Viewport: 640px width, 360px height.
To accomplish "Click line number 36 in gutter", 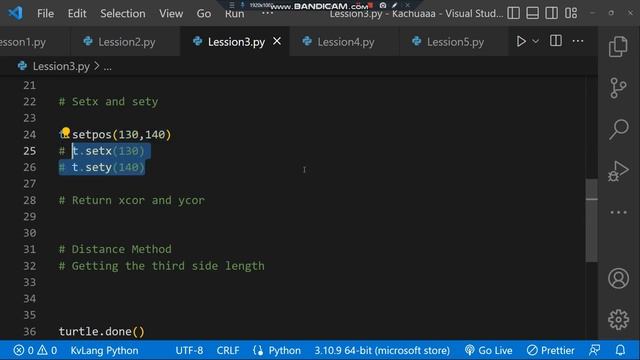I will (29, 331).
